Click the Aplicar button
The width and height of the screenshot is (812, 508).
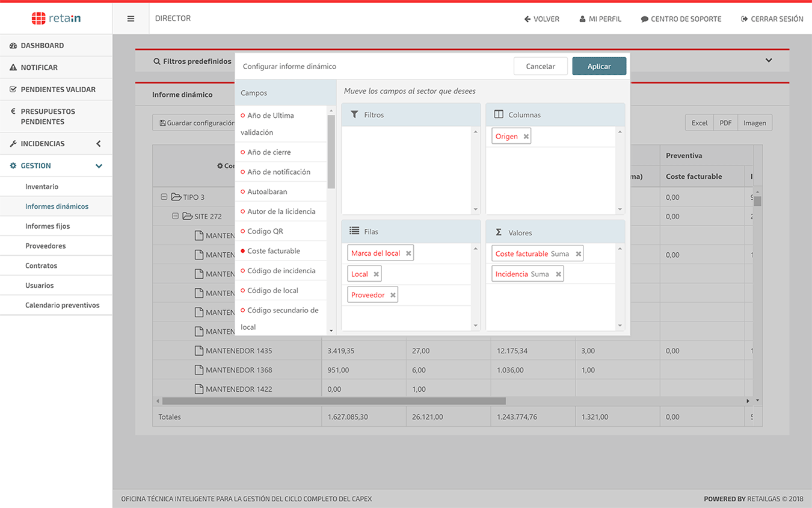click(x=599, y=66)
